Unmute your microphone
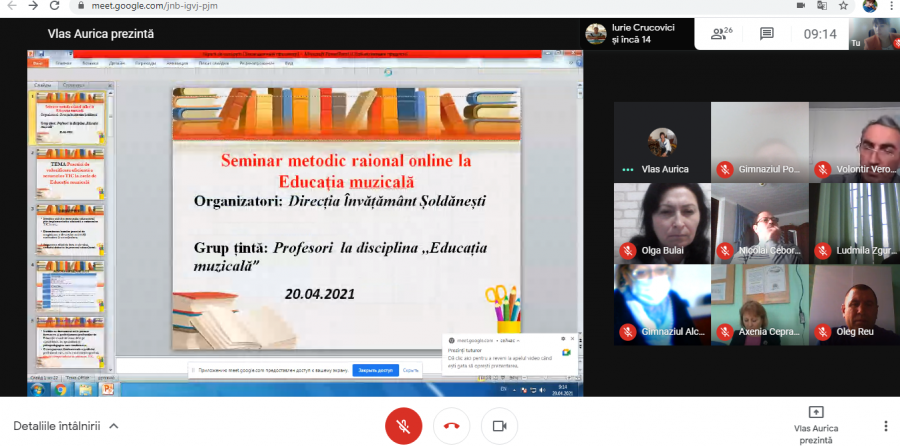This screenshot has height=446, width=900. point(403,426)
